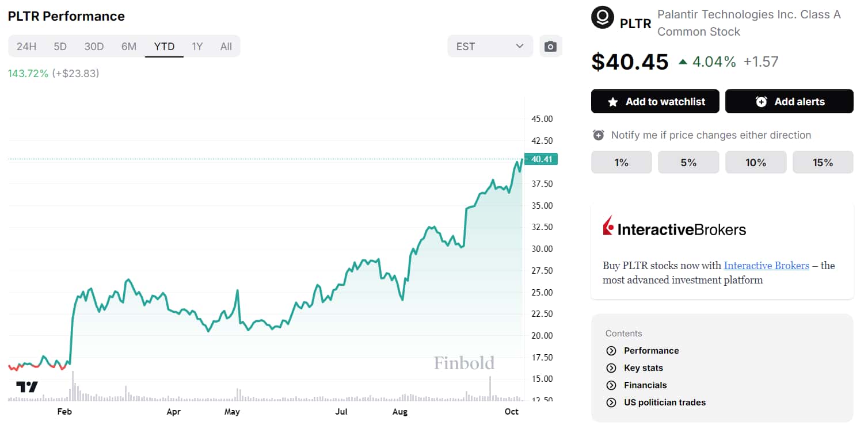Switch chart range to 30D
Viewport: 868px width, 433px height.
tap(94, 47)
